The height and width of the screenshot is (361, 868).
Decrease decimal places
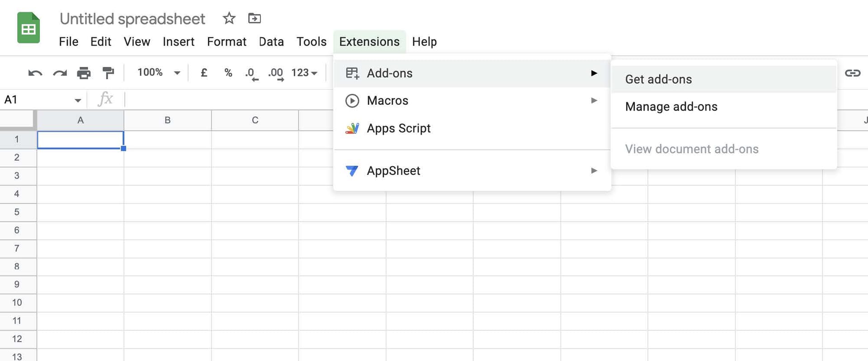[251, 73]
